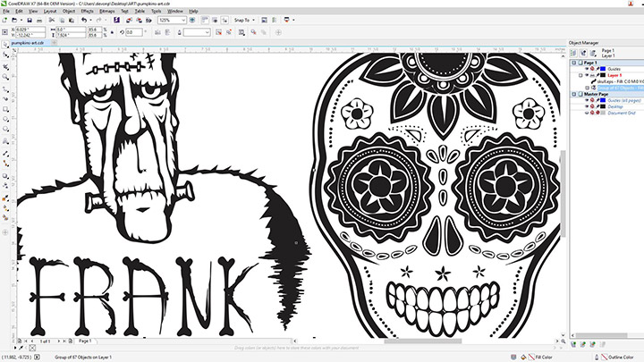Image resolution: width=644 pixels, height=362 pixels.
Task: Toggle Show Guidelines button
Action: coord(225,20)
